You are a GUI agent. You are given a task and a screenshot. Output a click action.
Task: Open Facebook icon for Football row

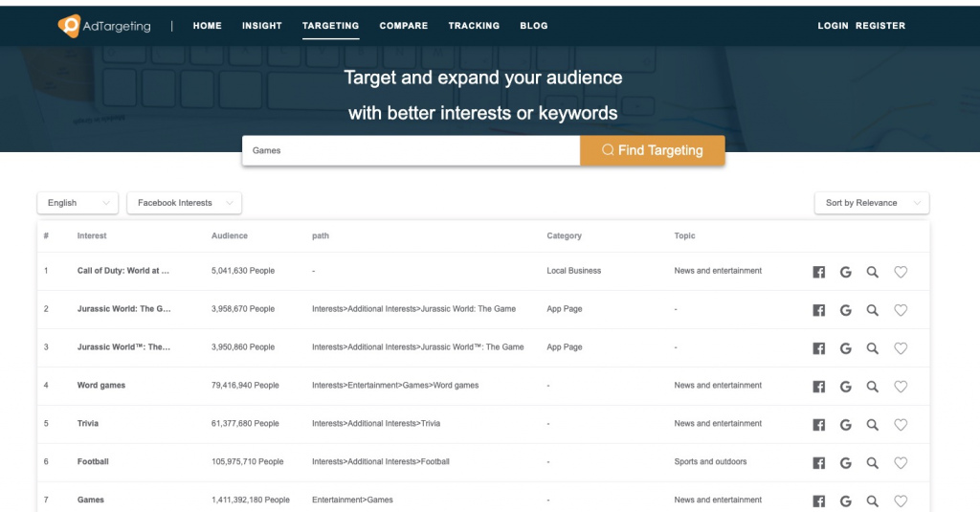[819, 462]
